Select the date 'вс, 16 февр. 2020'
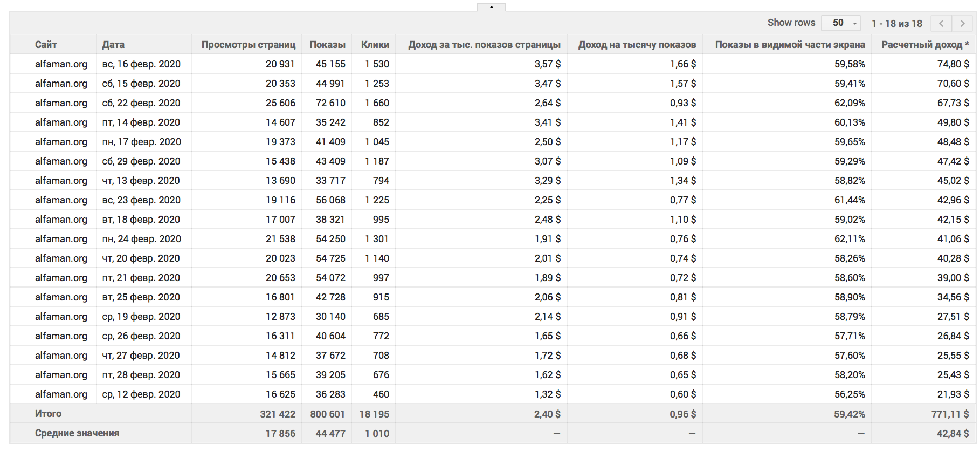 point(141,64)
